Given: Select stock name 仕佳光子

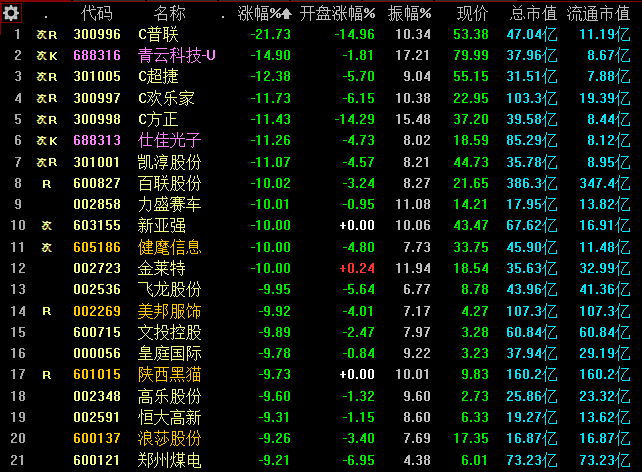Looking at the screenshot, I should coord(170,140).
